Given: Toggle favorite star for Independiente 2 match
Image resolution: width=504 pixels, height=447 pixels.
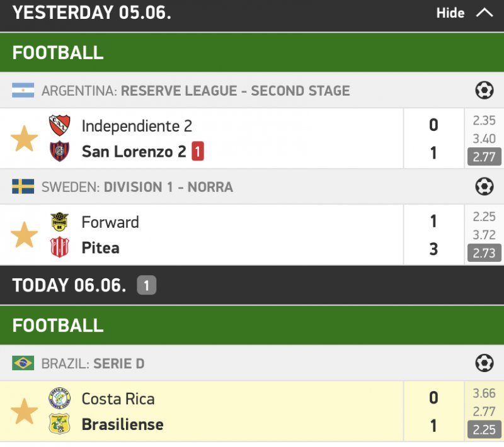Looking at the screenshot, I should click(x=25, y=139).
